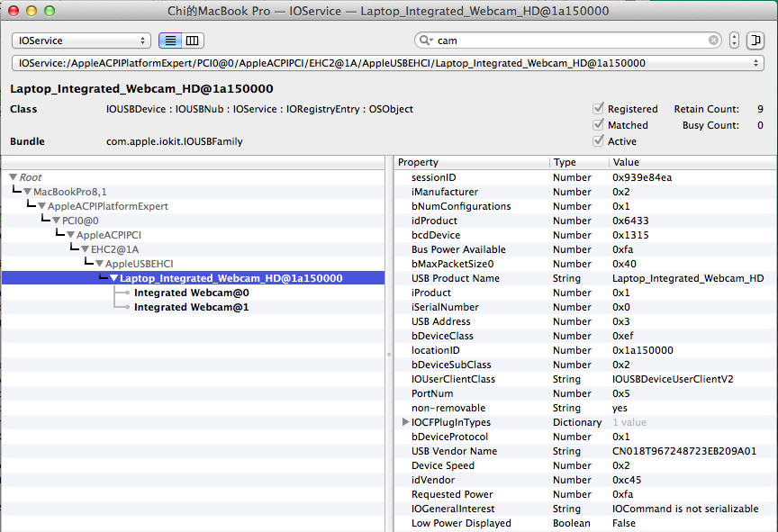This screenshot has height=532, width=778.
Task: Clear the search text 'cam'
Action: [714, 41]
